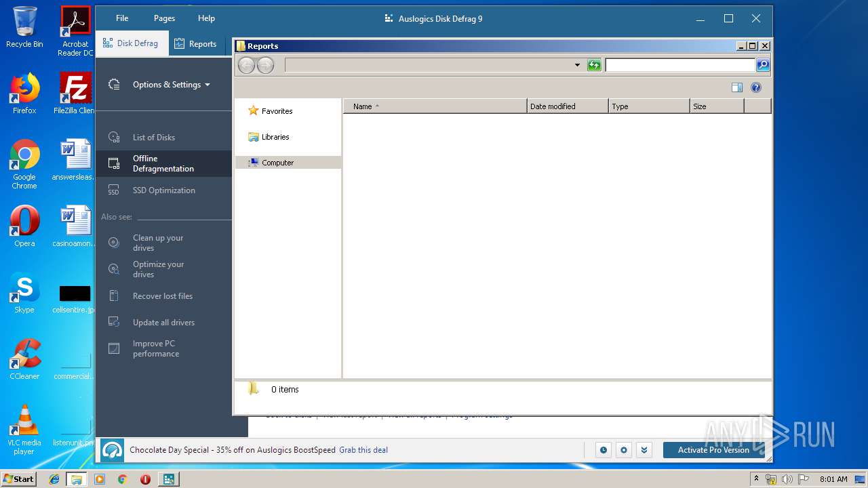Expand the Options & Settings dropdown
Viewport: 868px width, 488px height.
click(171, 85)
